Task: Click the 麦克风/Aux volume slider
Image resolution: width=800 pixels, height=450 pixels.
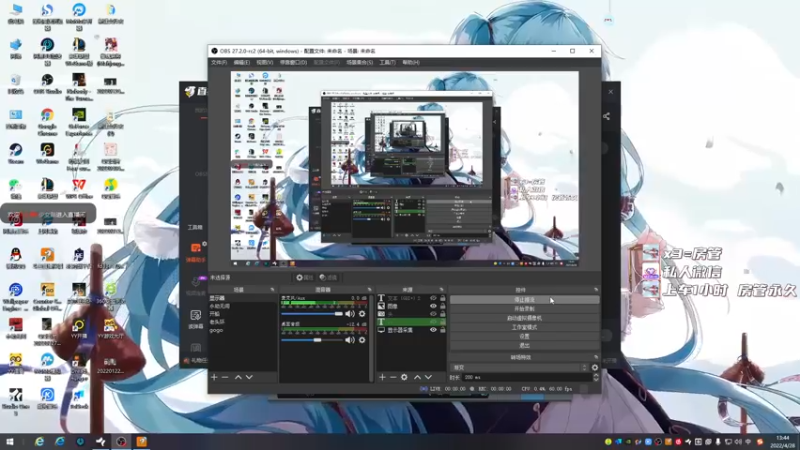Action: 312,314
